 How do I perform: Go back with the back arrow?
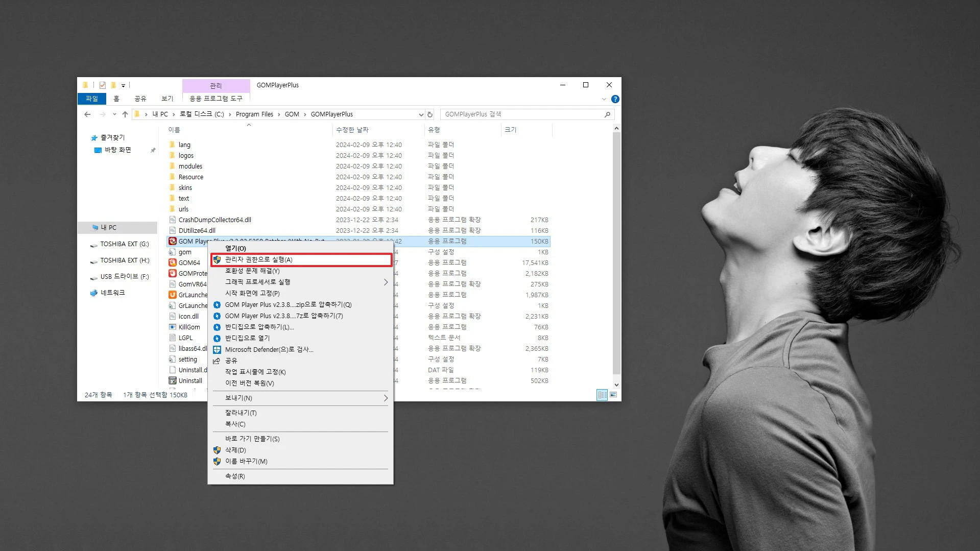click(x=87, y=114)
